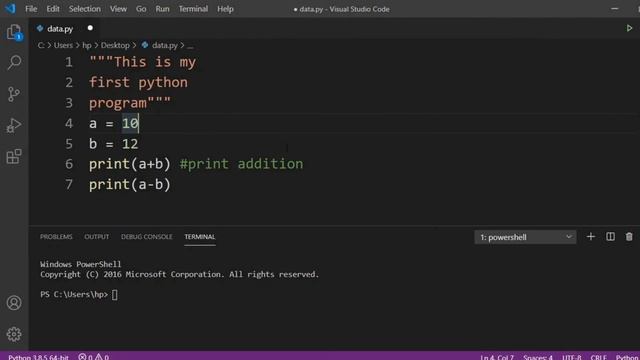Viewport: 640px width, 360px height.
Task: Open the Terminal menu
Action: [193, 9]
